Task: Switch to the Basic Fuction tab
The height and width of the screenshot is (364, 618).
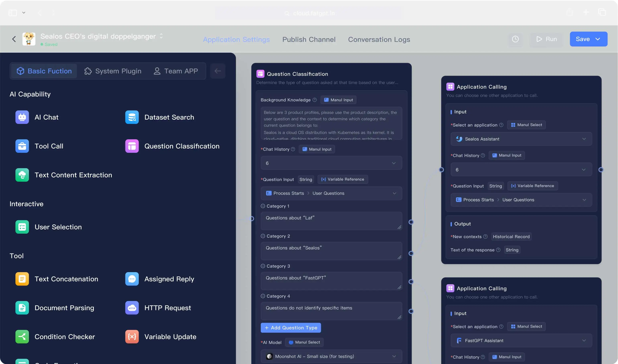Action: tap(44, 71)
